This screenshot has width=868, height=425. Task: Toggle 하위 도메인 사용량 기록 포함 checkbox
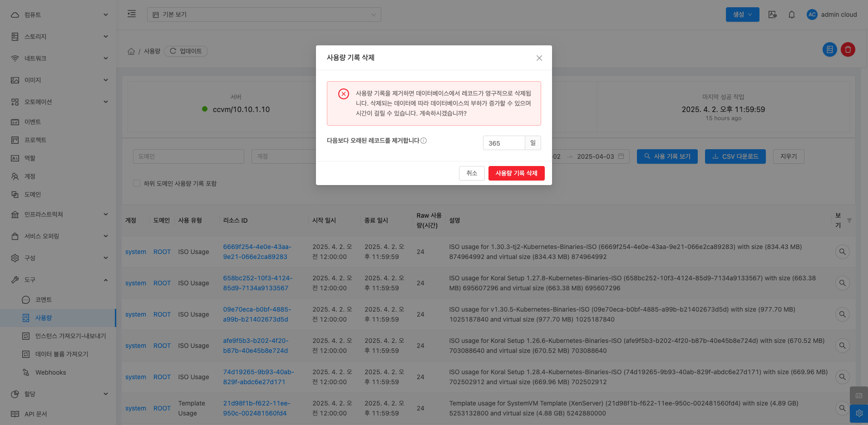pos(136,183)
